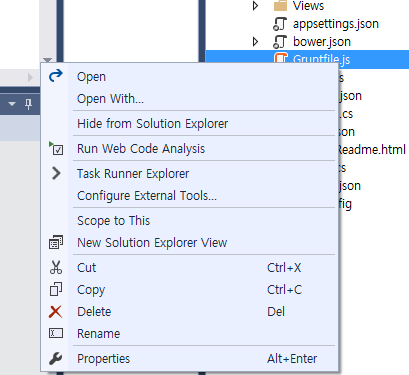
Task: Toggle the panel auto-hide pin
Action: (x=29, y=104)
